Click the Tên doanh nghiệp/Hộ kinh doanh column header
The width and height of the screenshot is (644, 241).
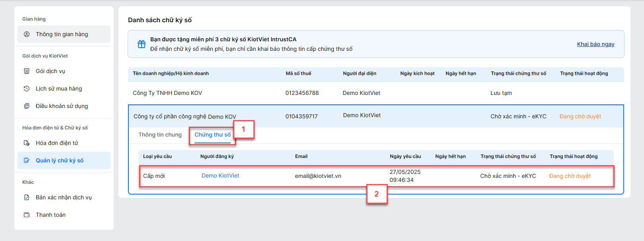pyautogui.click(x=171, y=73)
